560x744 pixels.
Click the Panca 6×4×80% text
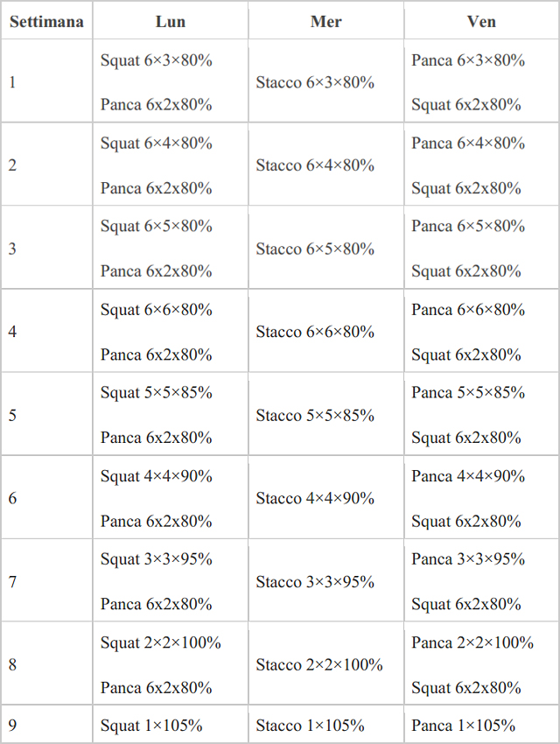tap(468, 143)
